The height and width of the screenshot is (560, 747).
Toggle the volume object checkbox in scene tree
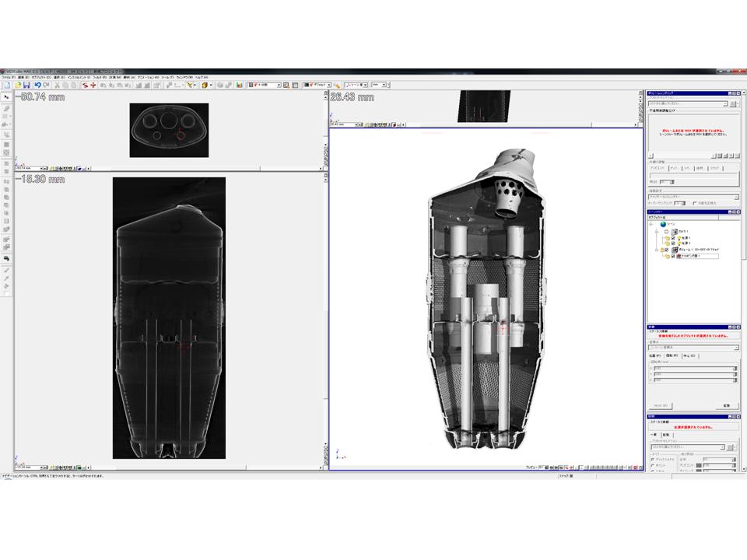(667, 250)
